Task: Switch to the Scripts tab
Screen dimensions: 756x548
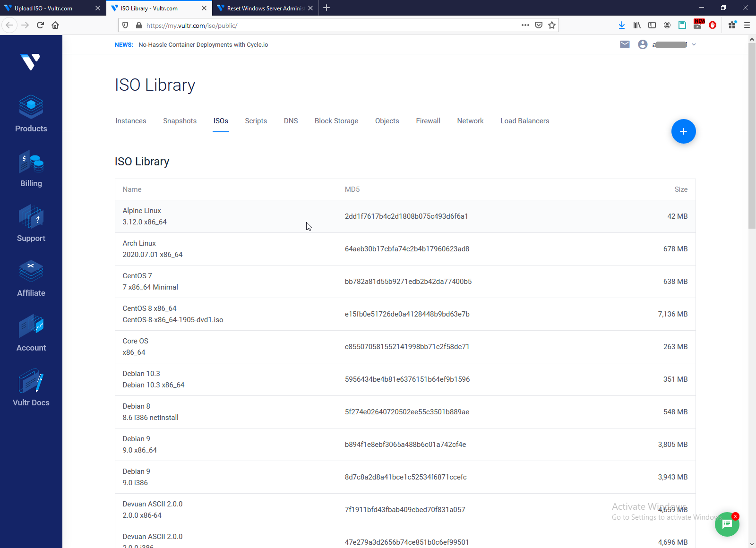Action: [256, 121]
